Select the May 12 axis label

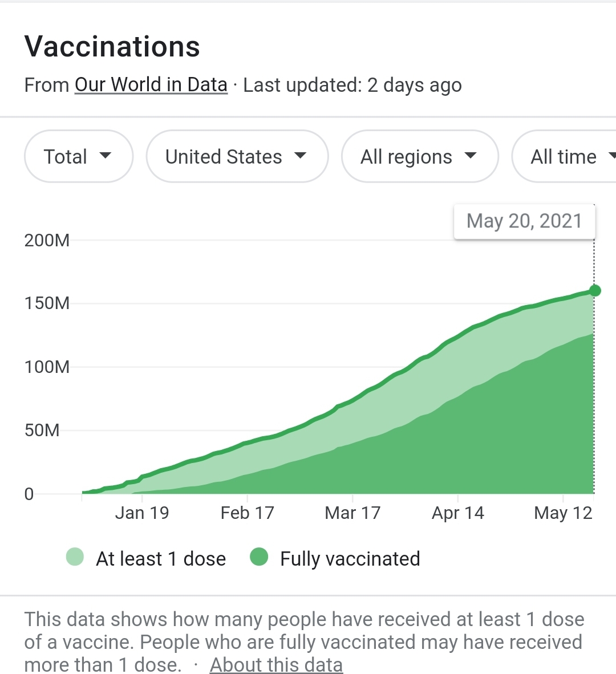563,513
